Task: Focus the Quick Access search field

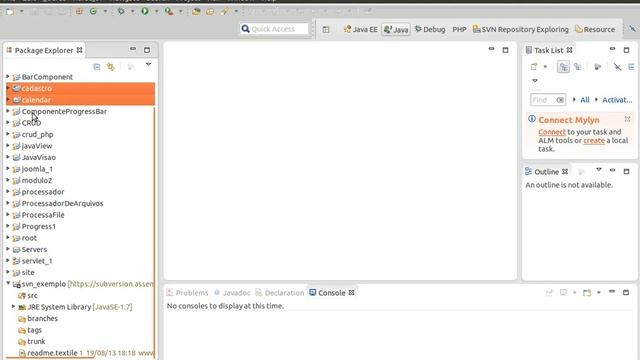Action: coord(274,29)
